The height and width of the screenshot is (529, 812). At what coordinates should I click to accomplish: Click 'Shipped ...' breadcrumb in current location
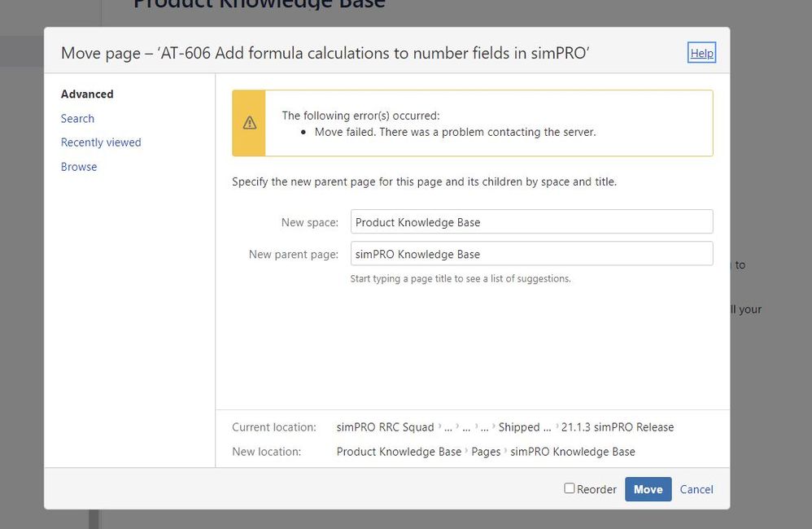[525, 427]
